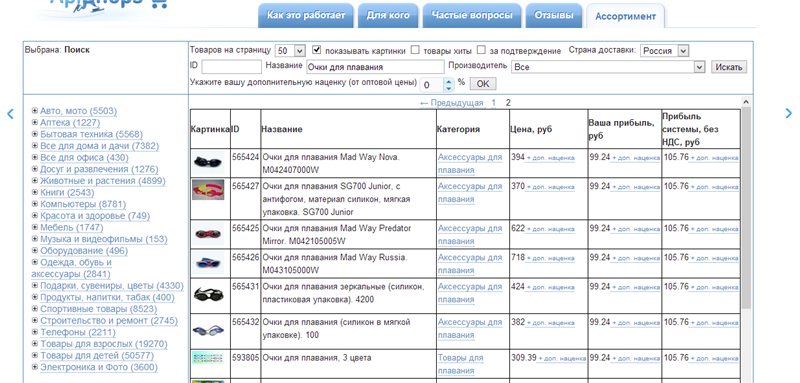Switch to 'Как это работает' tab
The image size is (800, 383).
306,15
